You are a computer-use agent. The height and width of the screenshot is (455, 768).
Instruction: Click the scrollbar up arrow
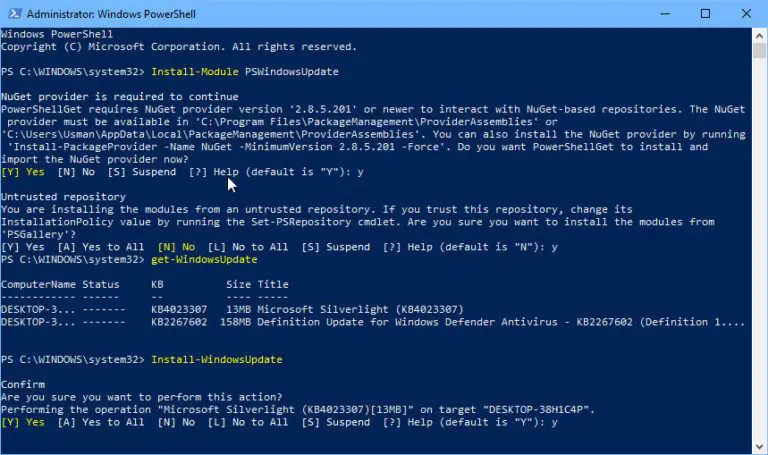pyautogui.click(x=759, y=36)
